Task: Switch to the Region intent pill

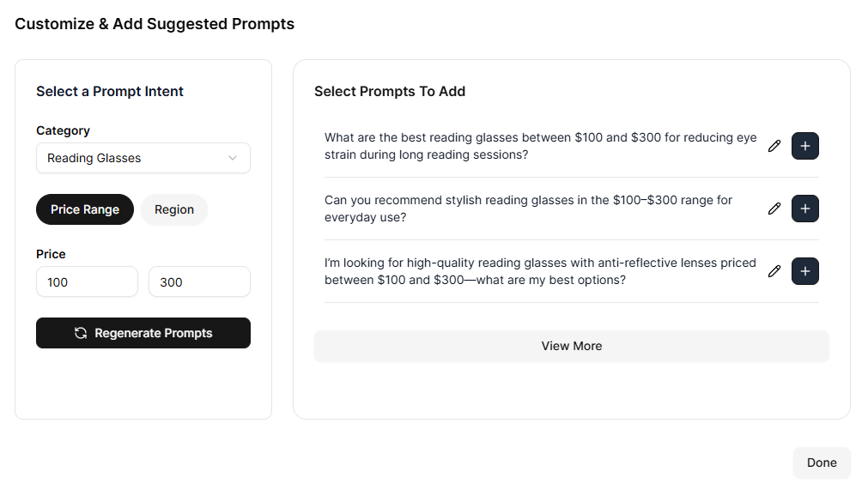Action: [x=174, y=209]
